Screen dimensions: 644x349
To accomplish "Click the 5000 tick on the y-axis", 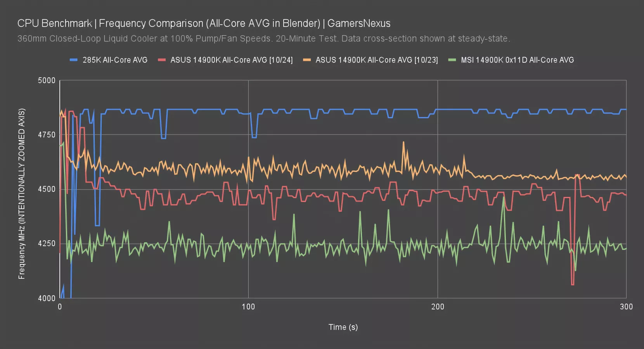I will pyautogui.click(x=47, y=81).
